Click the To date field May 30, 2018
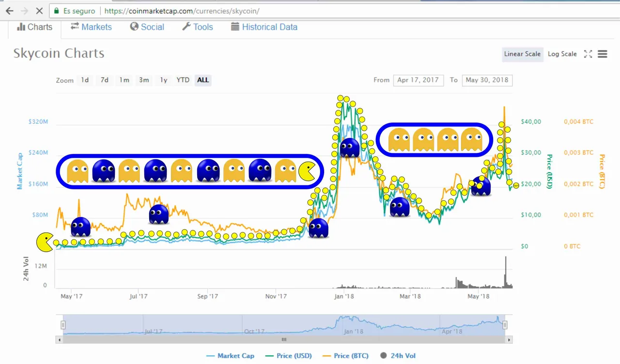The width and height of the screenshot is (620, 364). coord(487,80)
